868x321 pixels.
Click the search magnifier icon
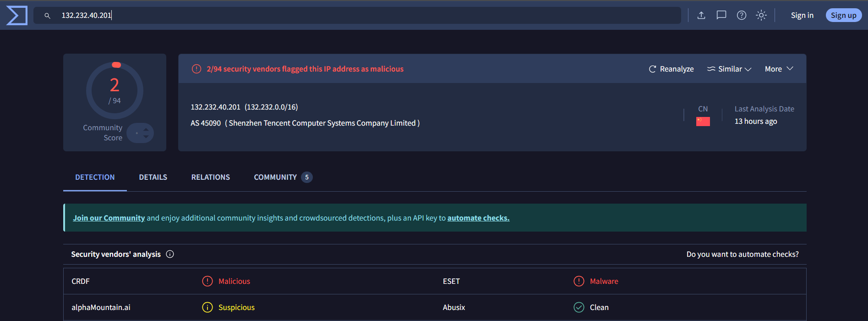tap(47, 16)
